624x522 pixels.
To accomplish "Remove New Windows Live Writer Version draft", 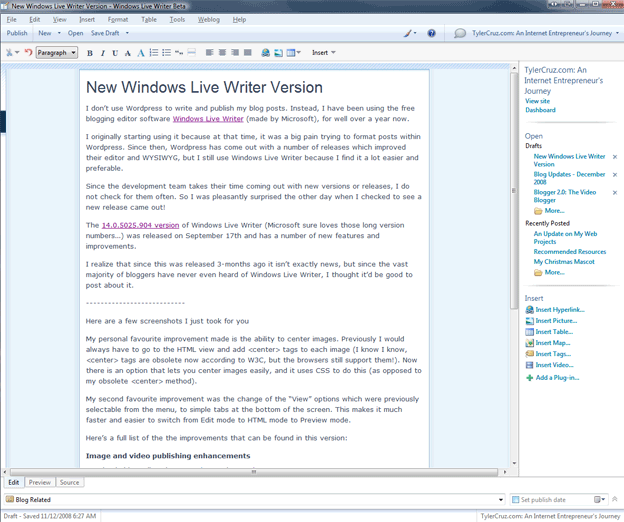I will tap(615, 157).
